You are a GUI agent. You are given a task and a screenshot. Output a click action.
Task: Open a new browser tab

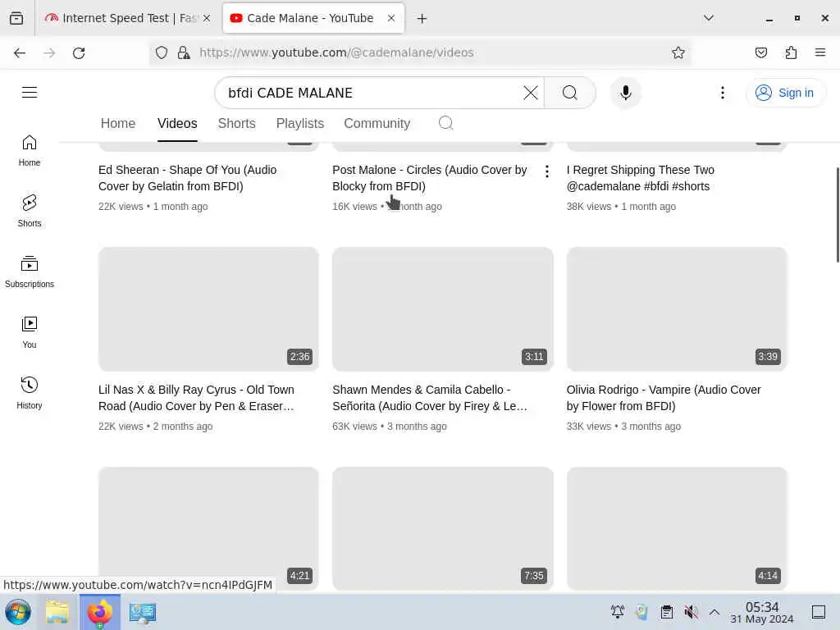pos(422,19)
